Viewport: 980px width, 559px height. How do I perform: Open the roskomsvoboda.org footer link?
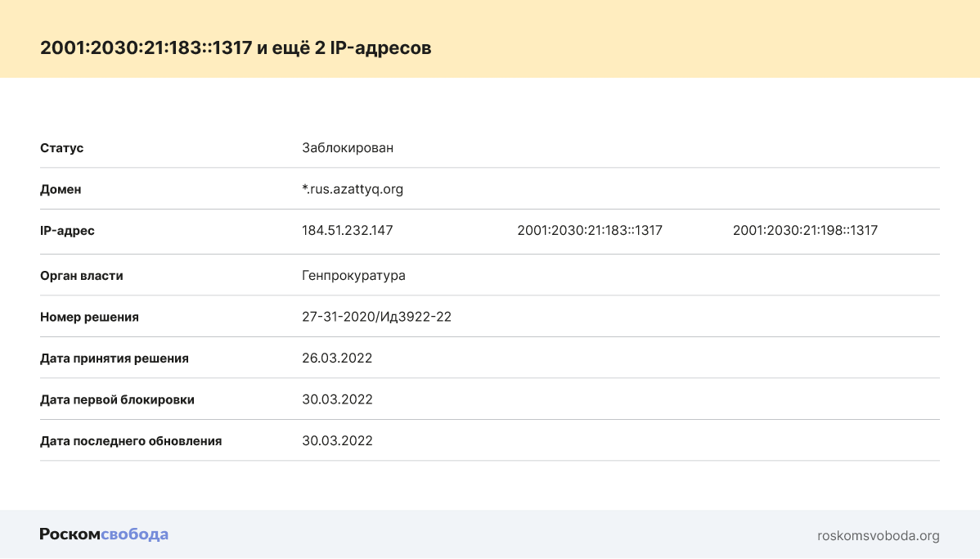(x=878, y=536)
